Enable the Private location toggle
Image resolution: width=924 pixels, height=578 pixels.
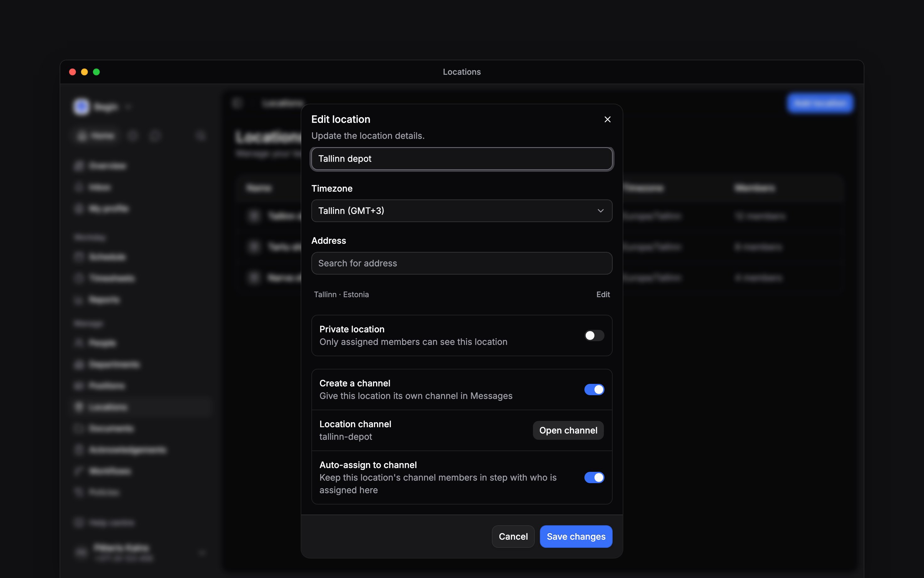[594, 335]
